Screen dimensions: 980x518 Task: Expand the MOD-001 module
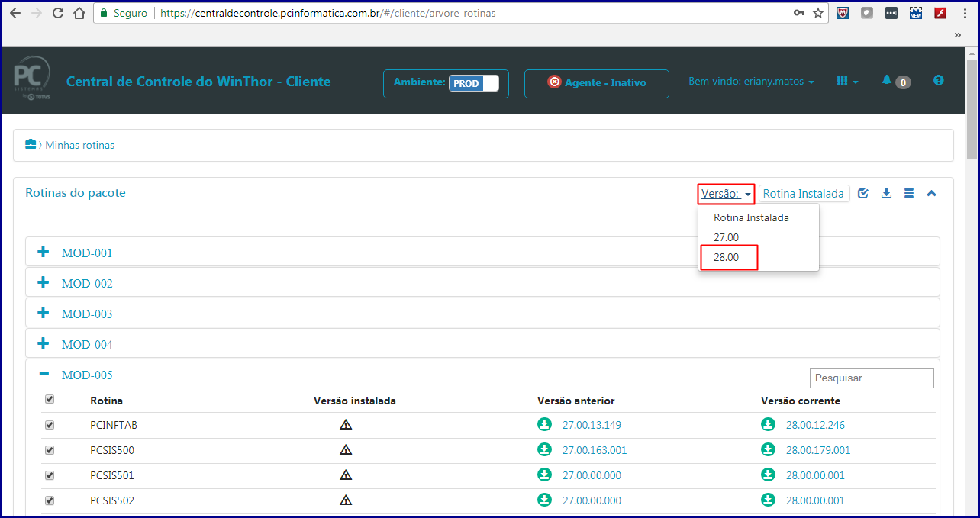(x=44, y=252)
